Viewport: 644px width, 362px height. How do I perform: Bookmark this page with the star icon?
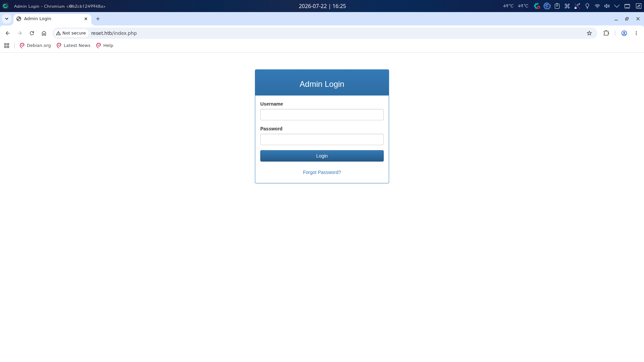click(x=589, y=33)
